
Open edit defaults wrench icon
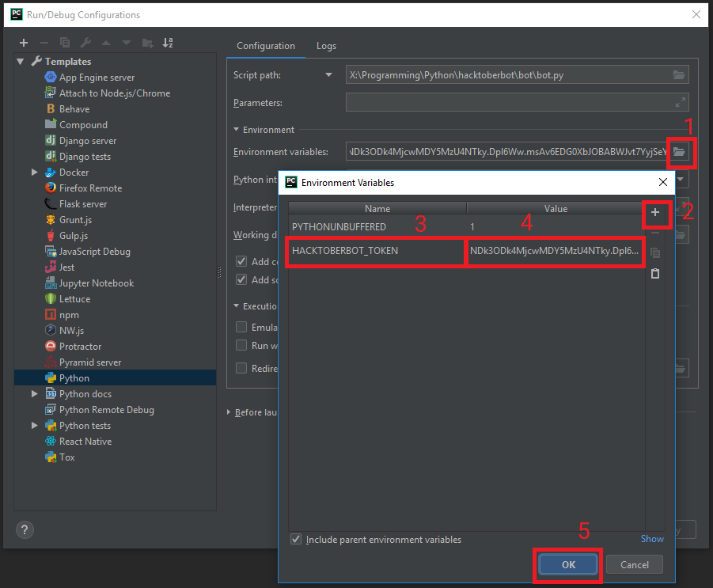85,43
